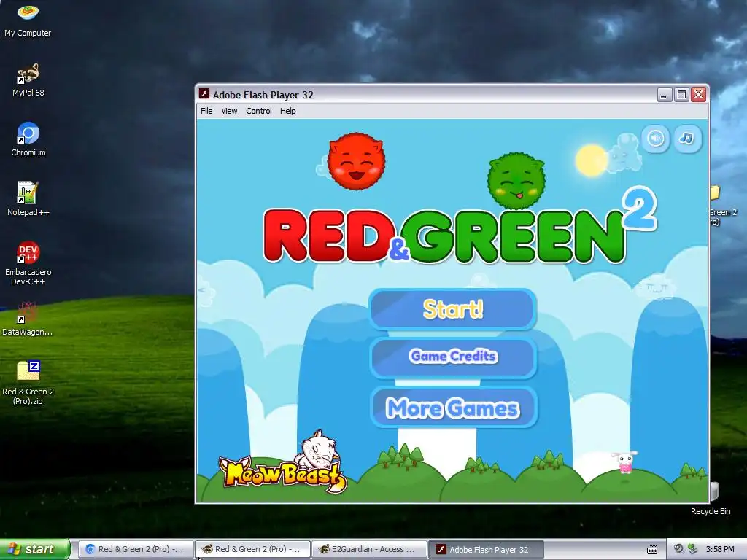Open the Game Credits button
747x560 pixels.
coord(453,357)
